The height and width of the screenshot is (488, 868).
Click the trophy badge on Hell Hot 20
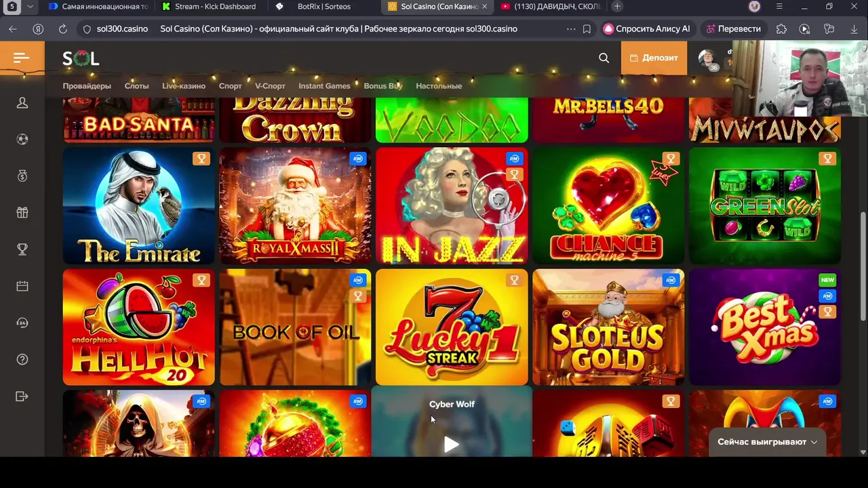point(201,280)
